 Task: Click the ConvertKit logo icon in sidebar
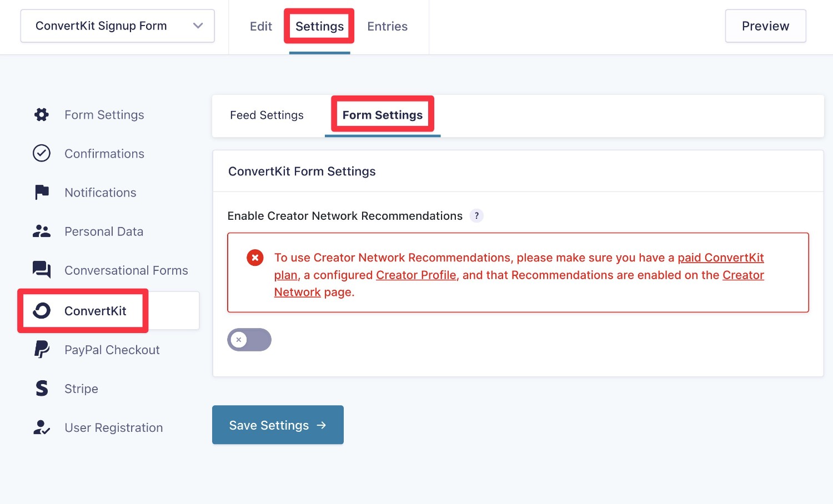[x=42, y=311]
